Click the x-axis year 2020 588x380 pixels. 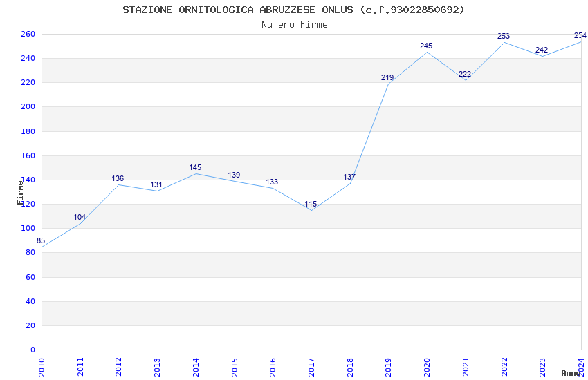(x=427, y=368)
